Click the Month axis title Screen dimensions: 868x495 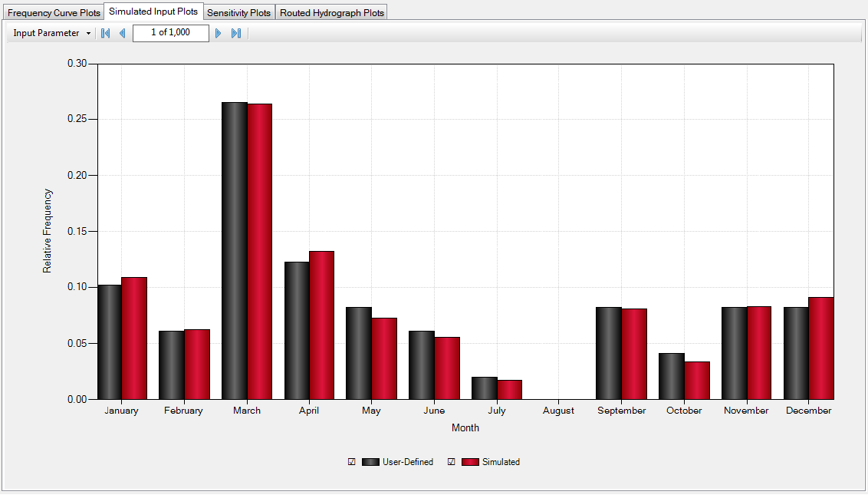point(465,427)
